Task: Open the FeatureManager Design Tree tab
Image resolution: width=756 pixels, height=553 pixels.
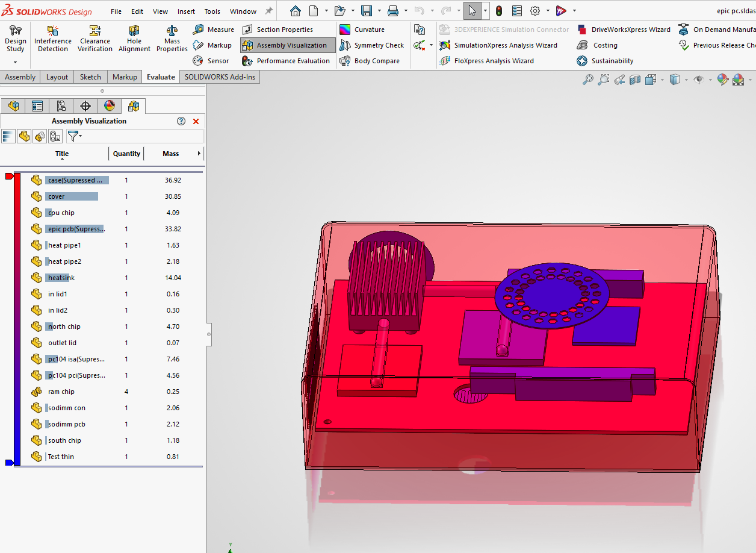Action: [x=13, y=106]
